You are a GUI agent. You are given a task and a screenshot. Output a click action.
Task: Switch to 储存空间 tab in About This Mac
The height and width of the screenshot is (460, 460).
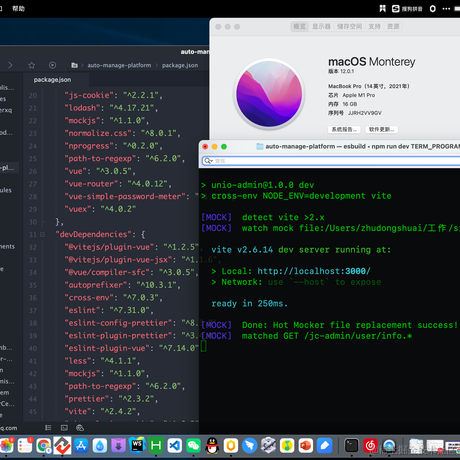click(x=349, y=27)
